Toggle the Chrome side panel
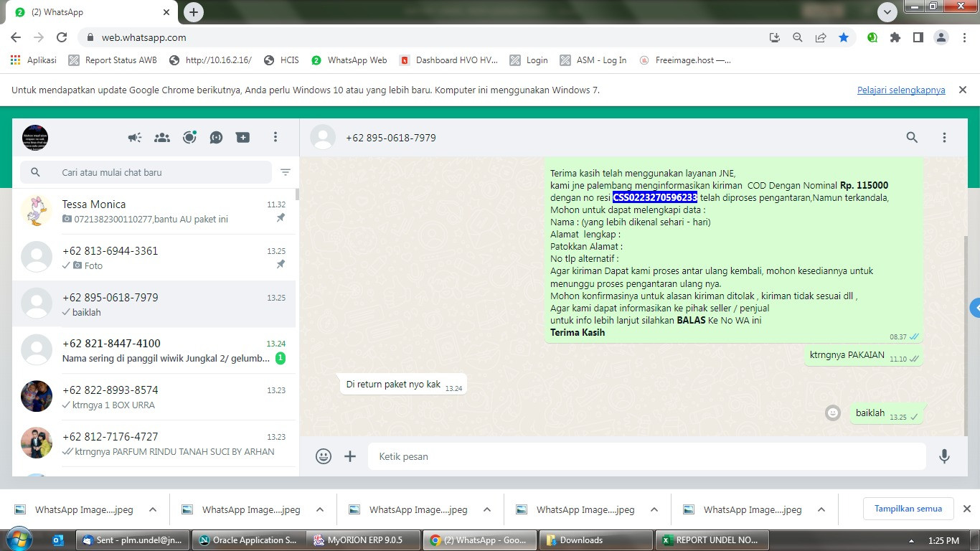 click(x=918, y=37)
